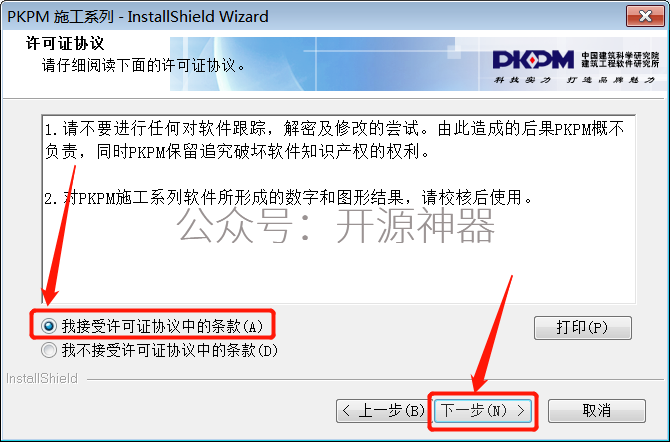The image size is (670, 442).
Task: Choose the do-not-accept radio button (D)
Action: (x=49, y=351)
